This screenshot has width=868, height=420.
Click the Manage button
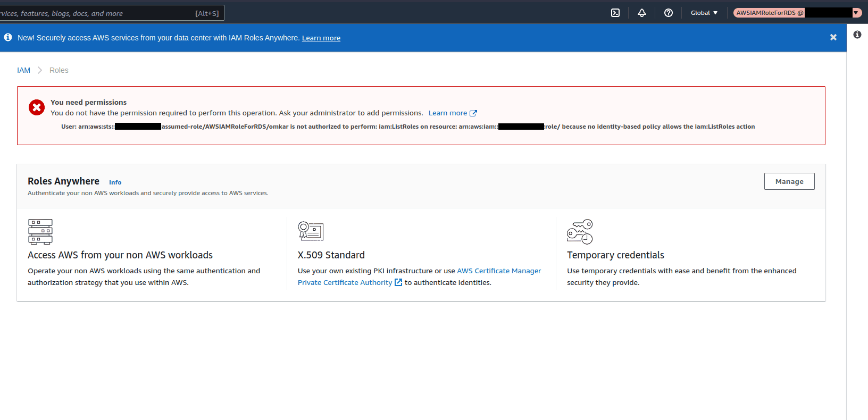[789, 181]
